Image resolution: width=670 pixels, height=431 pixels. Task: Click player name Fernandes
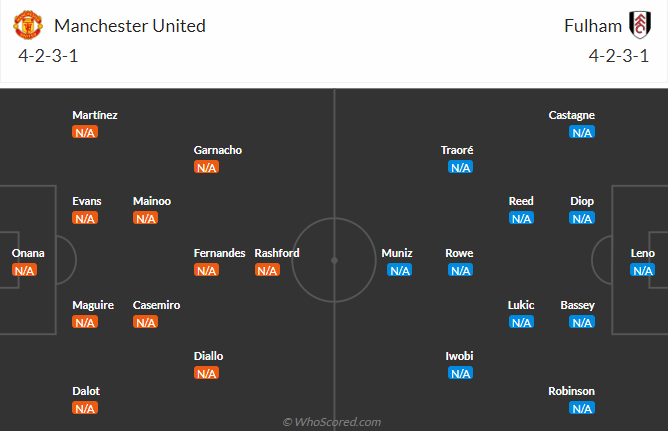click(x=219, y=253)
